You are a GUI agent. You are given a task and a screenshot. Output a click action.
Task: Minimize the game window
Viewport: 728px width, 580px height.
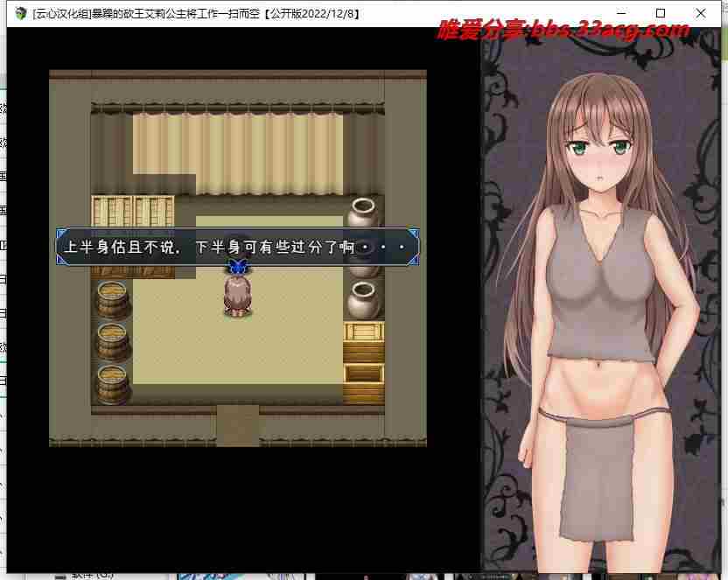click(x=622, y=14)
